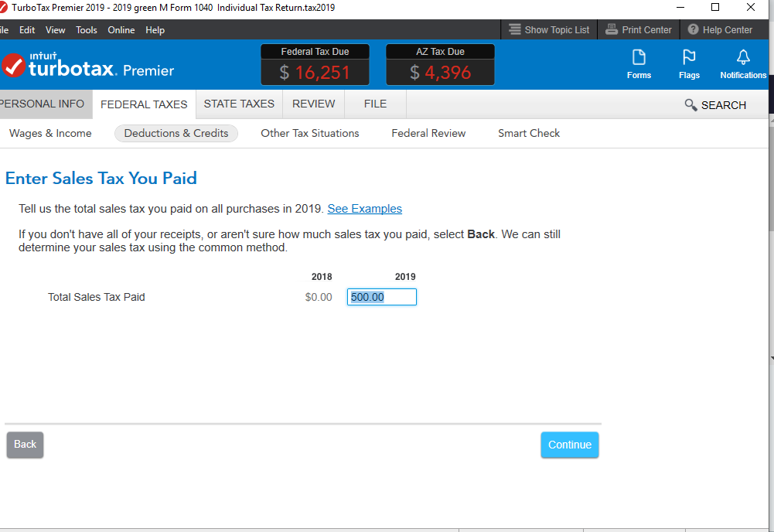Go to the File tab
The image size is (774, 532).
point(375,104)
